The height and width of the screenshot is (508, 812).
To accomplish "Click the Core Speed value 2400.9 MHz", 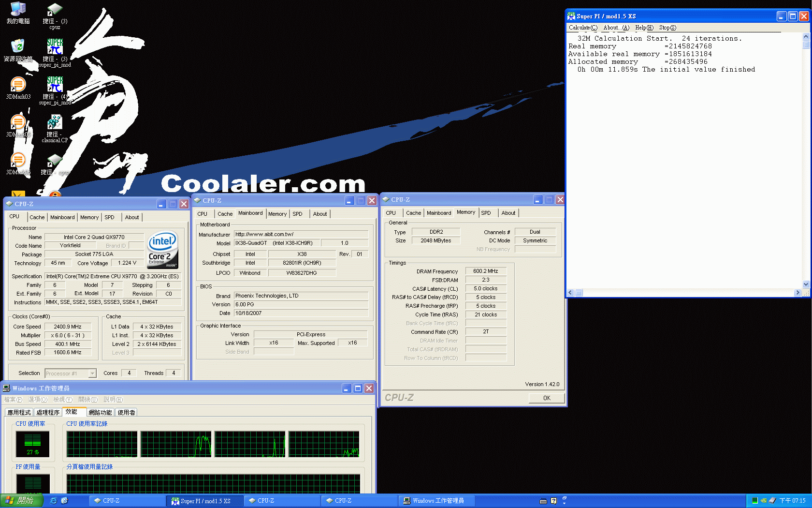I will coord(67,327).
